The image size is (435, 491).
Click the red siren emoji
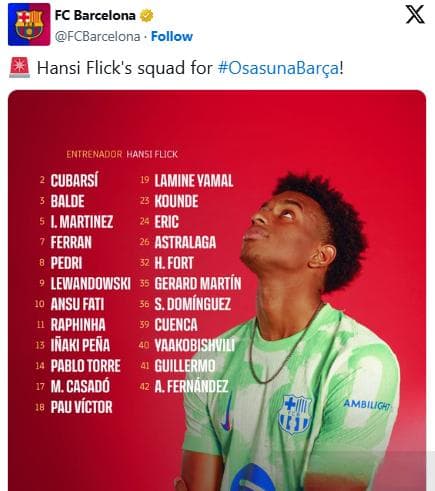point(19,68)
